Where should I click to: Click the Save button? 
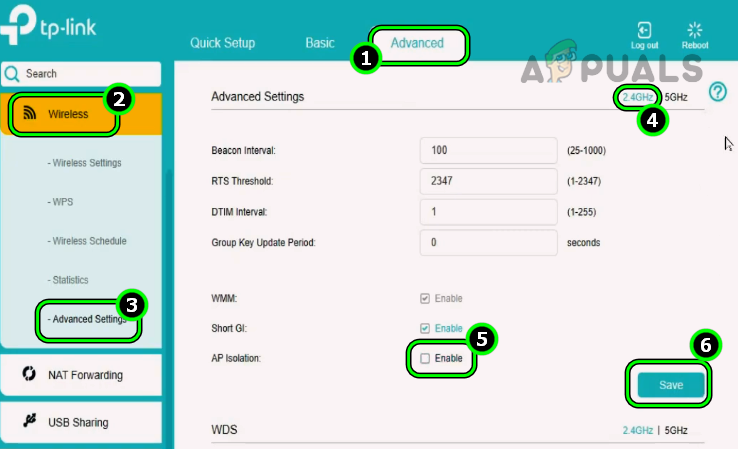pos(671,385)
